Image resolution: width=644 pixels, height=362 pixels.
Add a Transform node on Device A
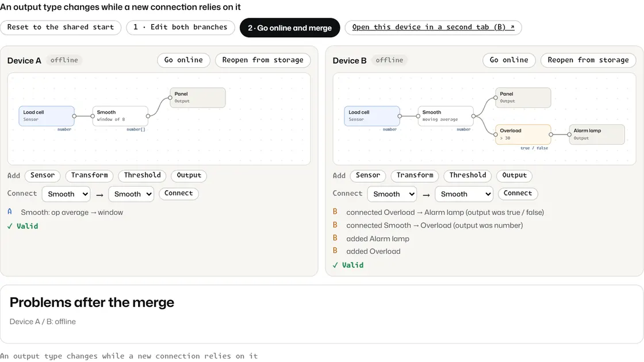coord(90,175)
